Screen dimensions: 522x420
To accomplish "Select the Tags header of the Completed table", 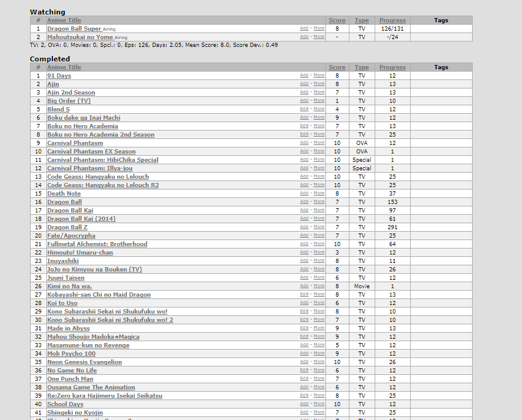I will click(441, 67).
